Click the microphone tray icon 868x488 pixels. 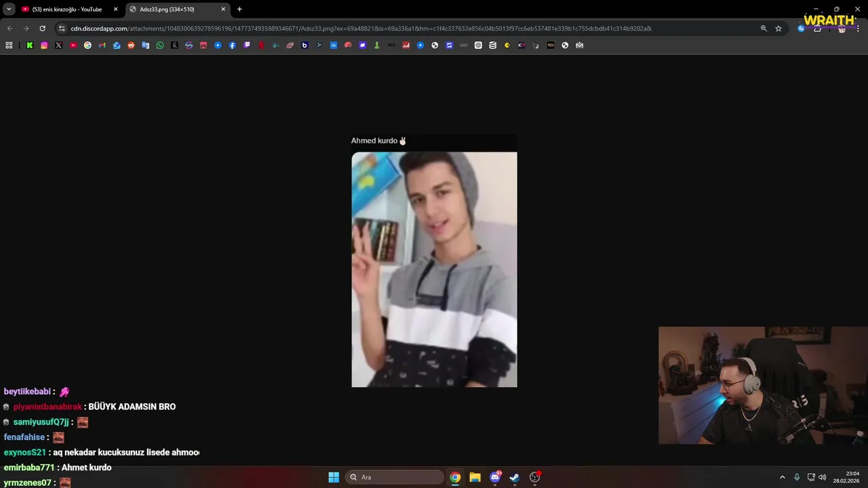pos(797,477)
